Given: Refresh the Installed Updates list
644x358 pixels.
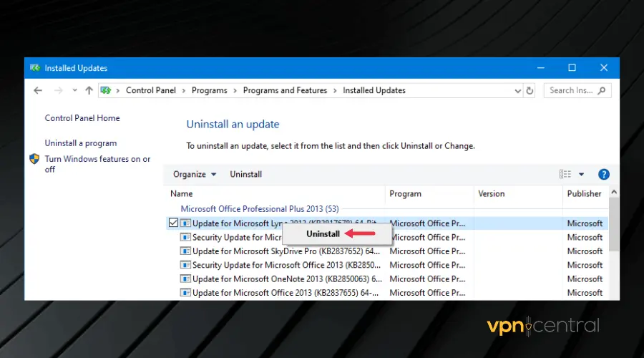Looking at the screenshot, I should click(x=530, y=90).
